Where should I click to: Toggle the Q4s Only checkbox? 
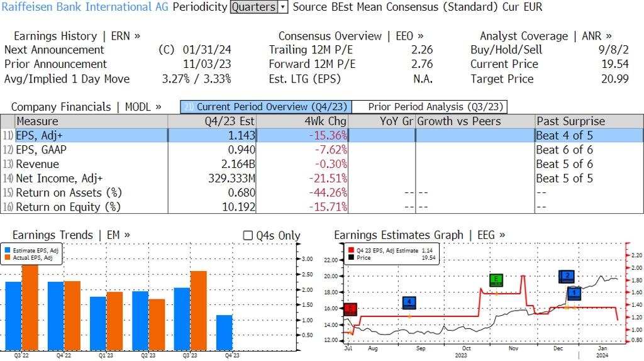tap(248, 235)
